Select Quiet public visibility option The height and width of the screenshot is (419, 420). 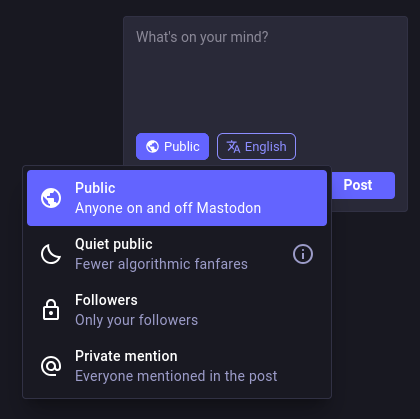point(177,254)
